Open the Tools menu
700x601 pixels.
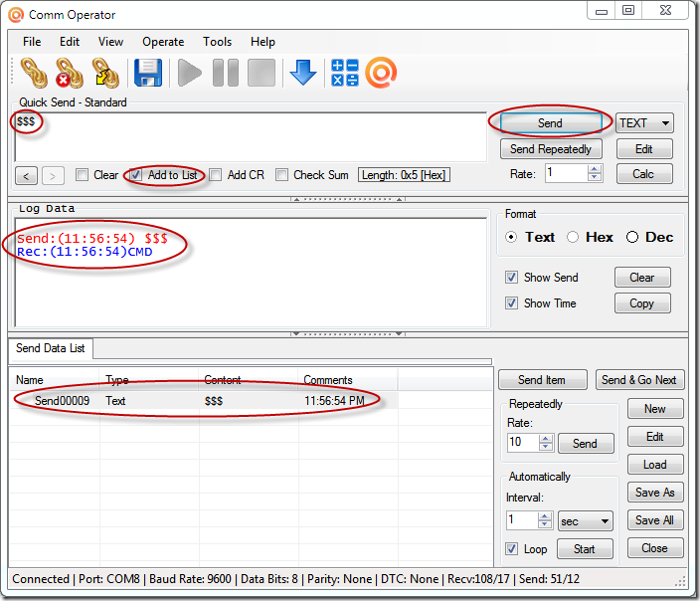click(218, 42)
